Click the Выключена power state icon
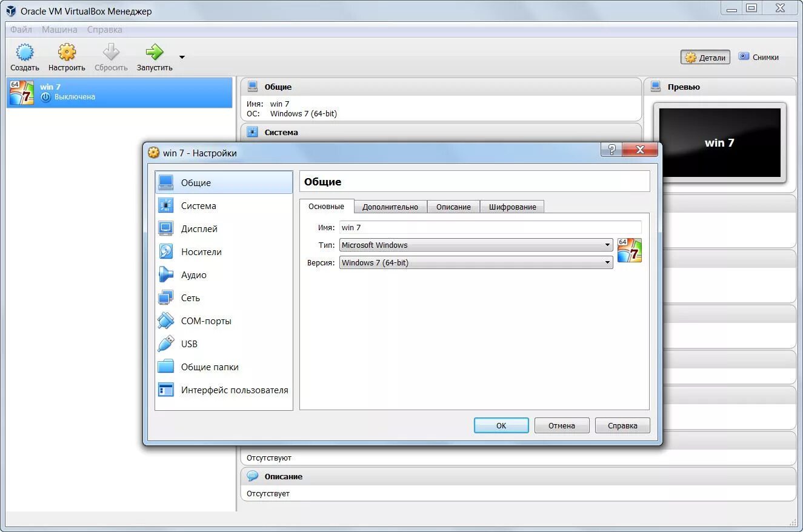This screenshot has width=803, height=532. pos(45,97)
